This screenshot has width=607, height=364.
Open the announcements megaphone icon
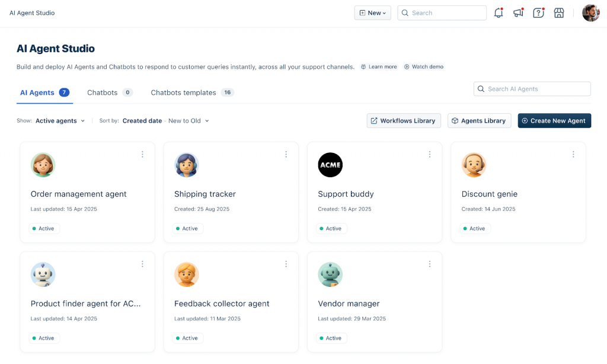click(x=518, y=12)
